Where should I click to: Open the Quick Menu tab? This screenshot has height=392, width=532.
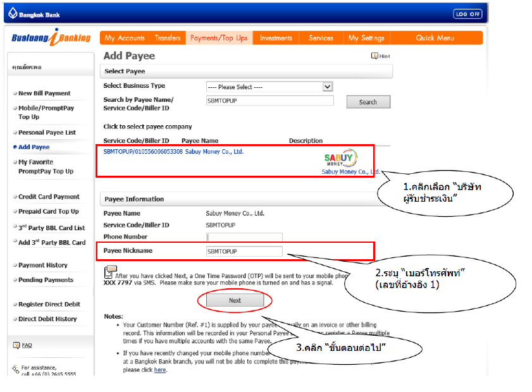(x=435, y=38)
